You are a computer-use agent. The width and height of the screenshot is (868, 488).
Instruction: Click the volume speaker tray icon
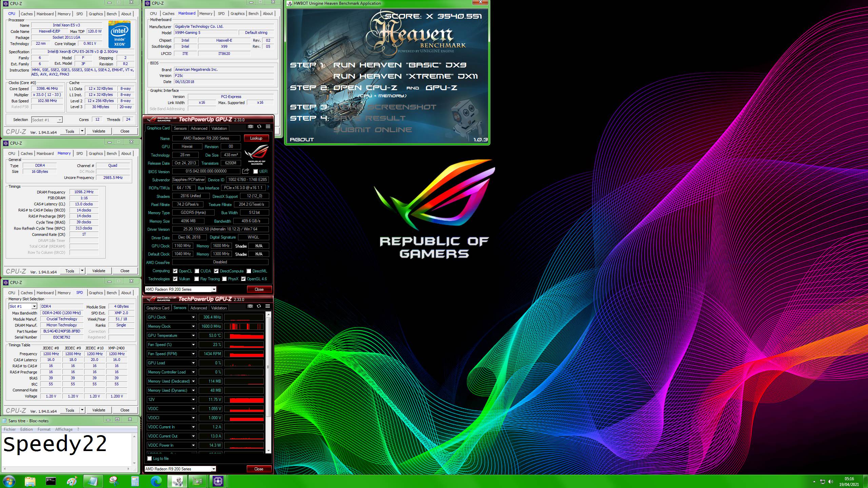(831, 482)
